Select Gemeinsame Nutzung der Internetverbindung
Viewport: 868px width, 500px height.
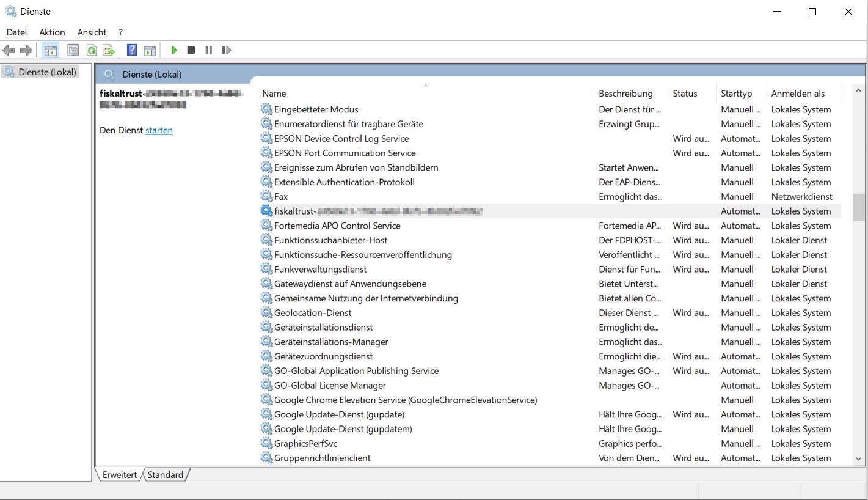[549, 298]
